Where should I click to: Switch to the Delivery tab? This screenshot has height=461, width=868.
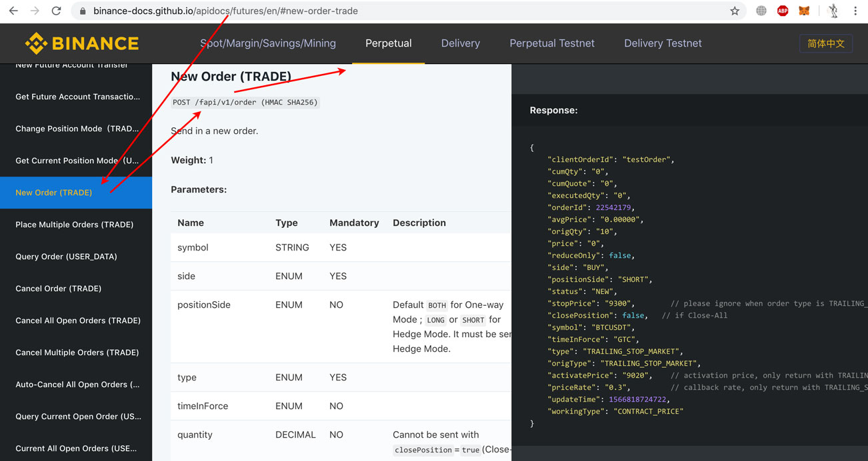460,43
